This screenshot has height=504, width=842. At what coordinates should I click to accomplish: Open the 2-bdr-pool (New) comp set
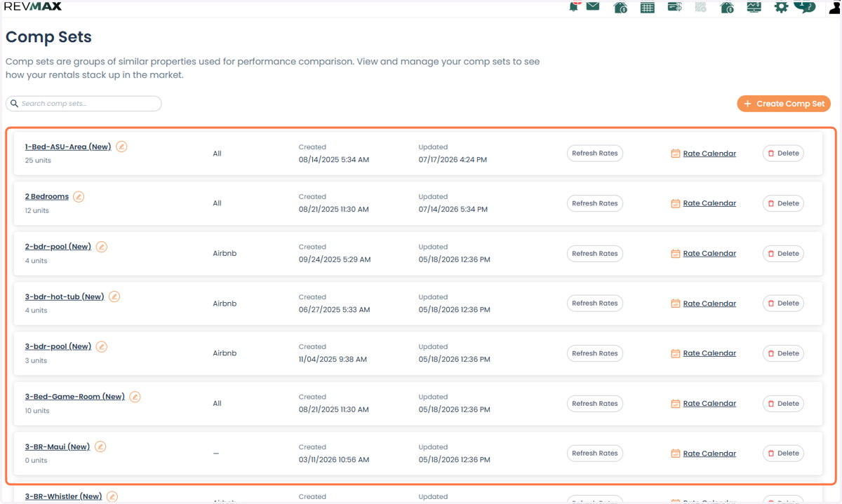[x=58, y=247]
